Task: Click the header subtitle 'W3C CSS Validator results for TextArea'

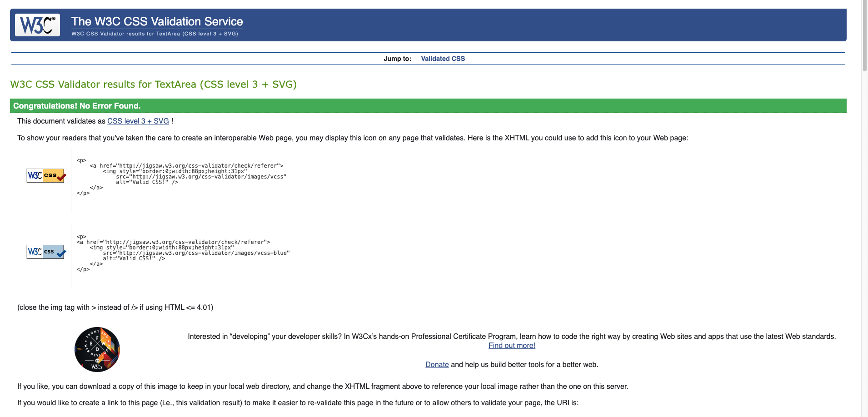Action: point(155,34)
